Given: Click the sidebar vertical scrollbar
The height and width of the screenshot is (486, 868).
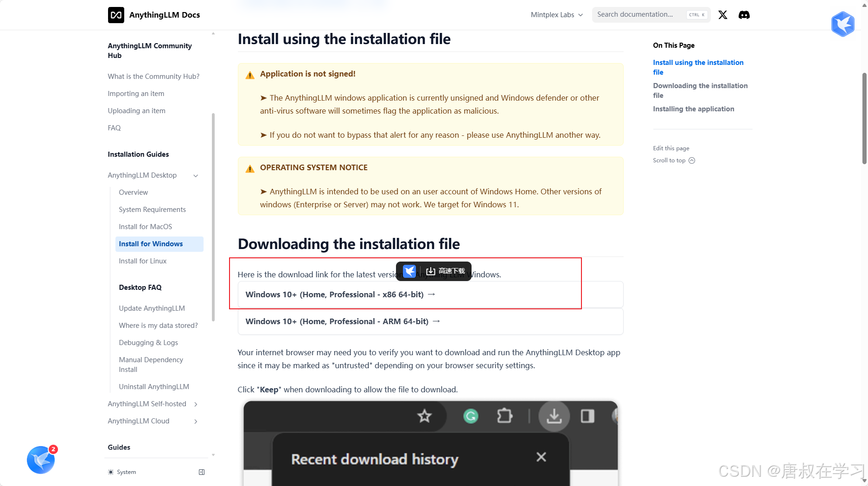Looking at the screenshot, I should (x=213, y=217).
